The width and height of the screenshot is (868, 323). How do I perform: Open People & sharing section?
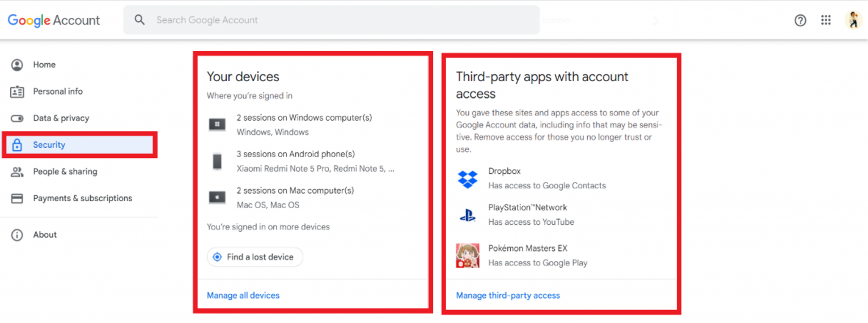pos(65,171)
